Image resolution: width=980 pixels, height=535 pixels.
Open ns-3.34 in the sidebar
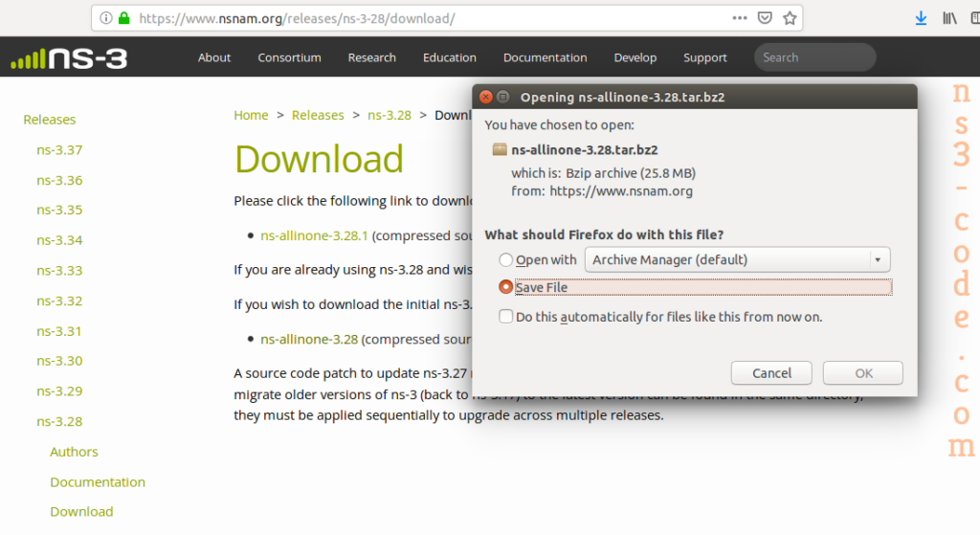pos(59,240)
